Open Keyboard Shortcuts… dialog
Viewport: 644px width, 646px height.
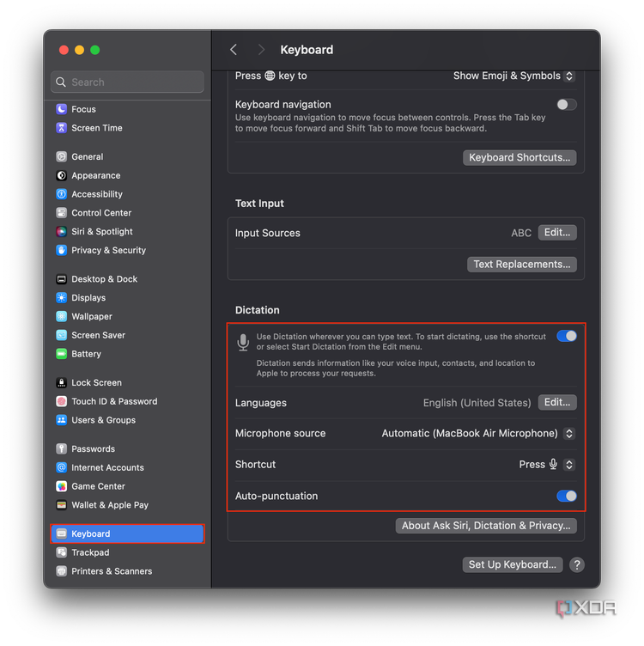[519, 158]
